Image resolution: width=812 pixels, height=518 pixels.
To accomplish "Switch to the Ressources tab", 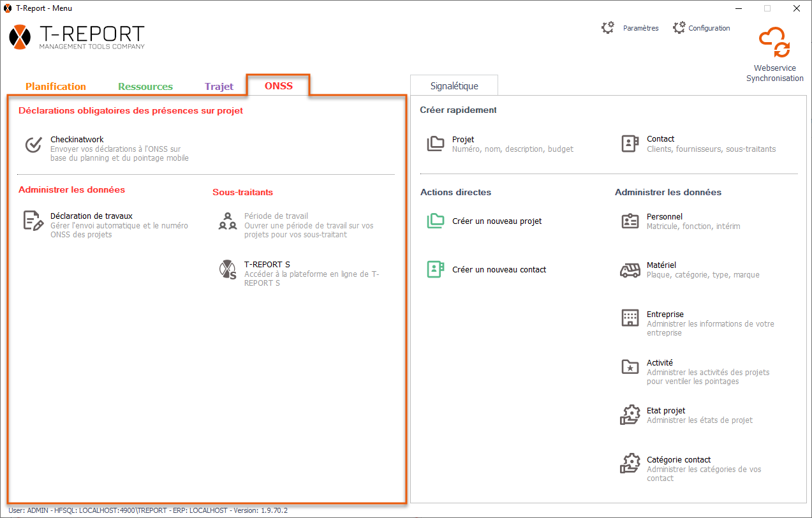I will point(145,86).
